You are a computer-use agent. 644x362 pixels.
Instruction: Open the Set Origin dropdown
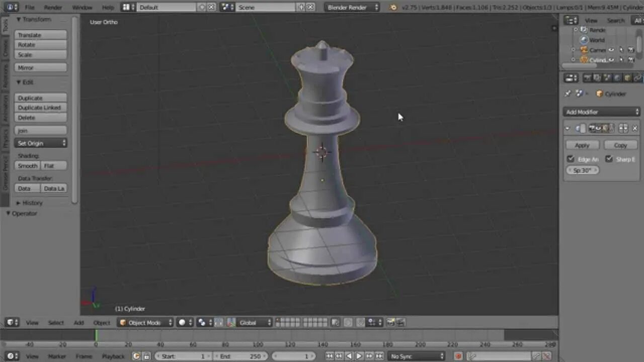41,143
